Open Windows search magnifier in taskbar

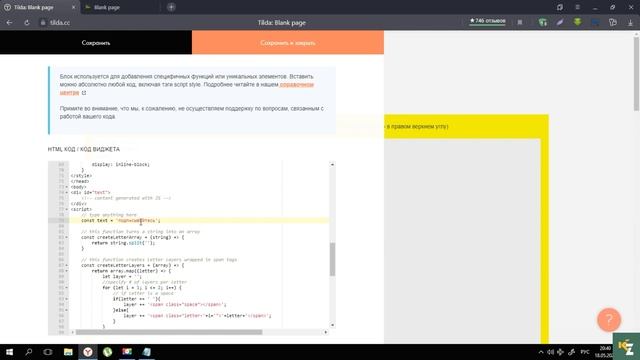point(29,352)
